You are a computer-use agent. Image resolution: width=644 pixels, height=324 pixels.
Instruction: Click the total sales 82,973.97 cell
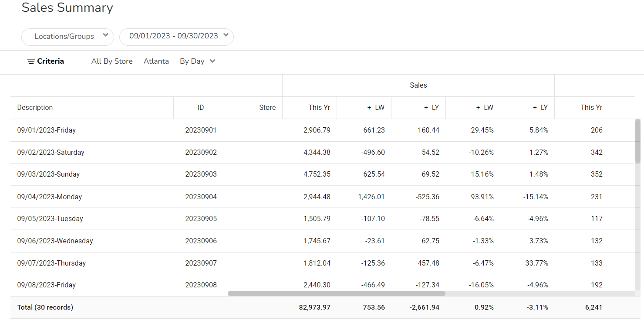(x=314, y=307)
